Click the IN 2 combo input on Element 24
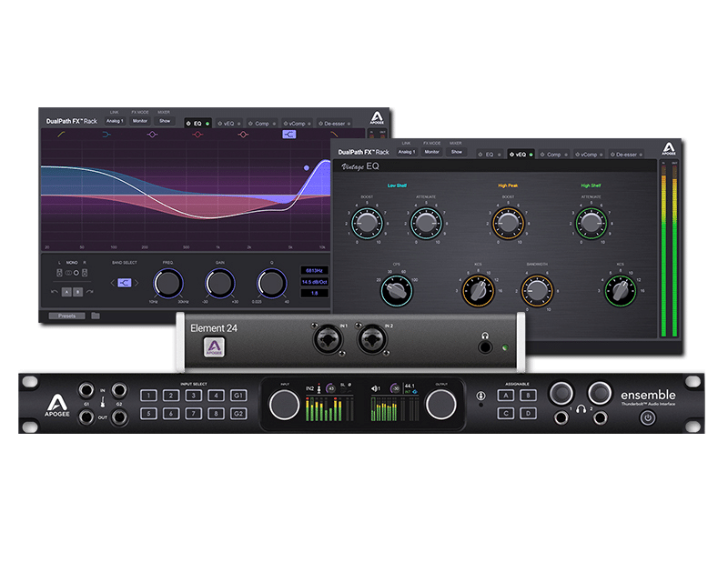The height and width of the screenshot is (562, 728). point(372,339)
